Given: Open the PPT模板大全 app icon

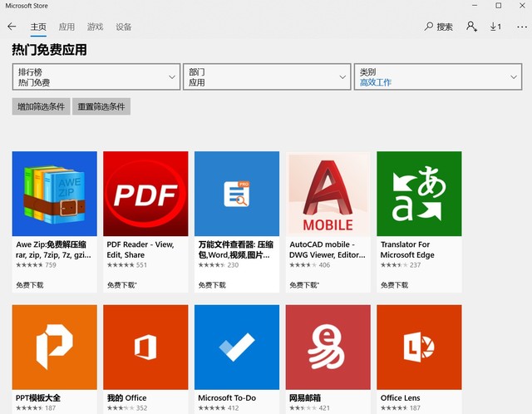Looking at the screenshot, I should coord(55,347).
